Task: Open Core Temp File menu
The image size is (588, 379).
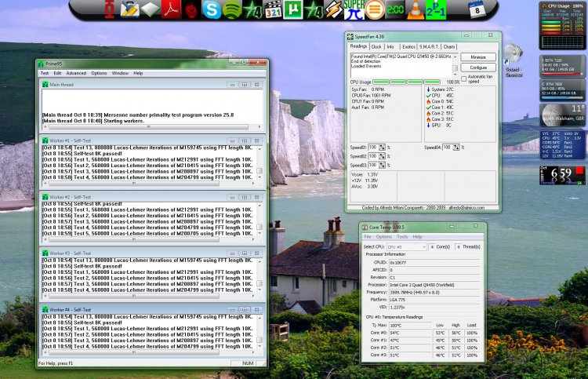Action: pos(368,237)
